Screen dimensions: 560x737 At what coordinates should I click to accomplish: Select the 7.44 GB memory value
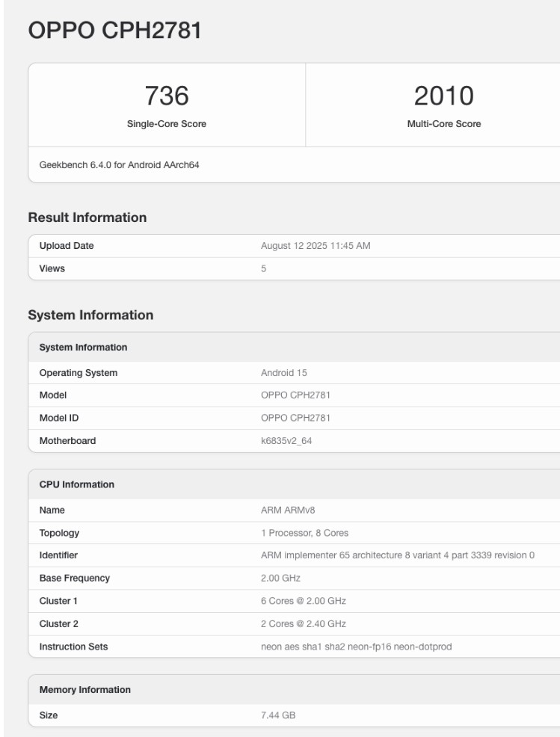[x=278, y=715]
